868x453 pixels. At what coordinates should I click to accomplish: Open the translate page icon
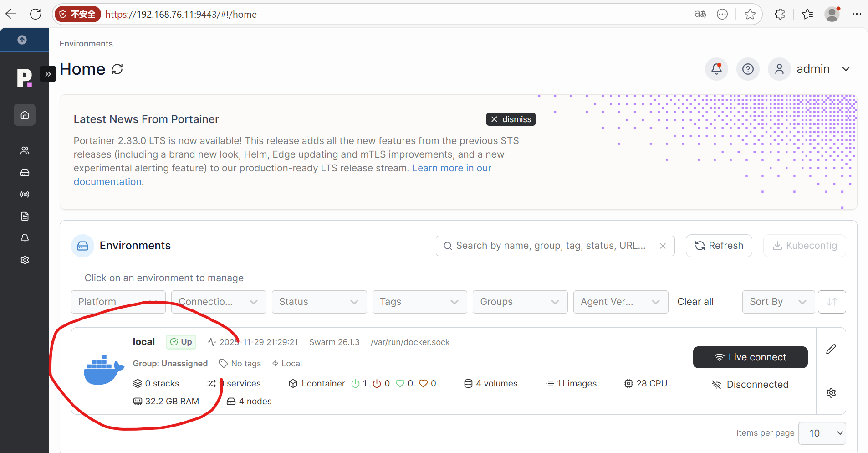(x=700, y=14)
